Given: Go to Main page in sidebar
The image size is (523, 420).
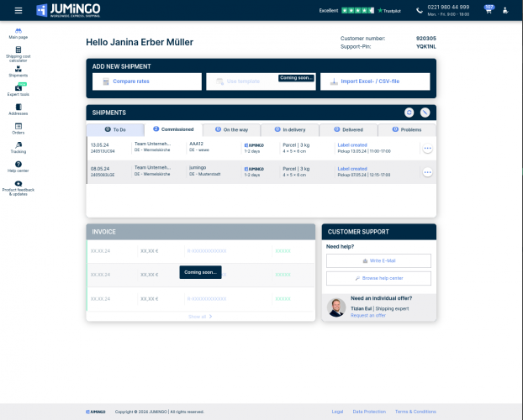Looking at the screenshot, I should 18,34.
